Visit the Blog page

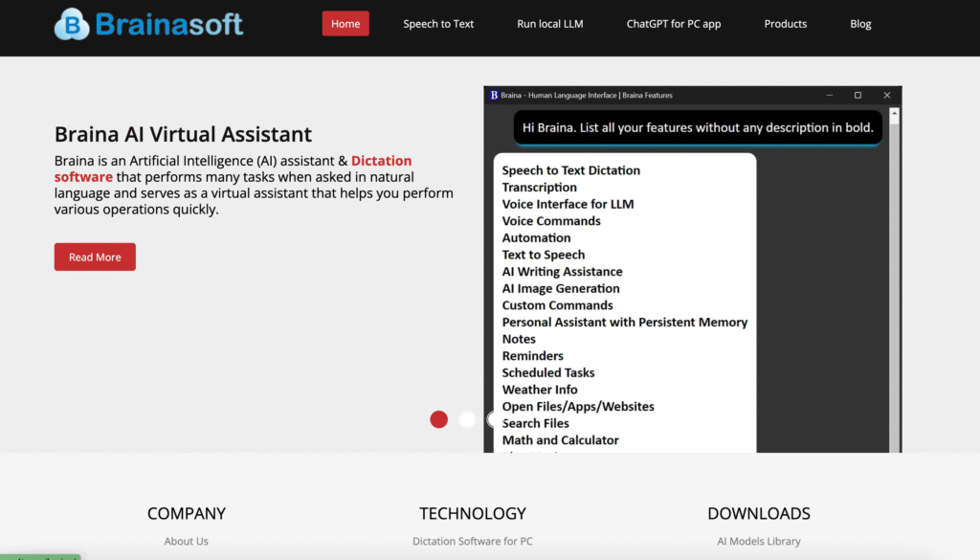click(x=860, y=24)
